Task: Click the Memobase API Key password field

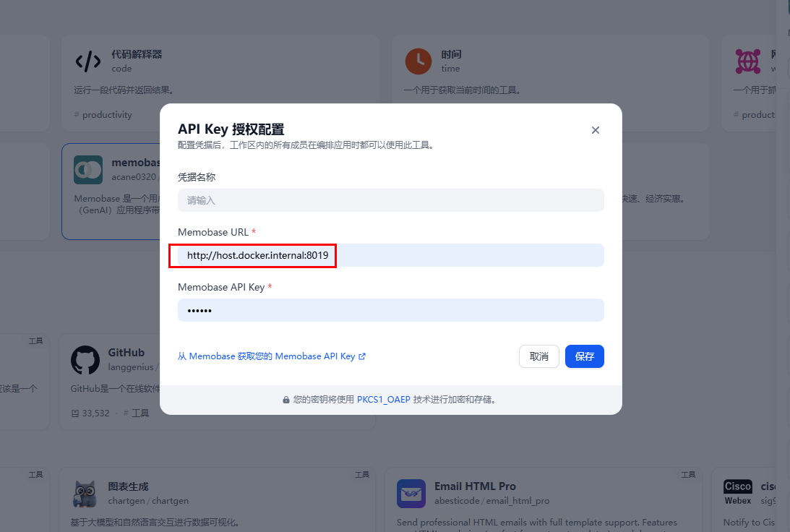Action: click(x=390, y=310)
